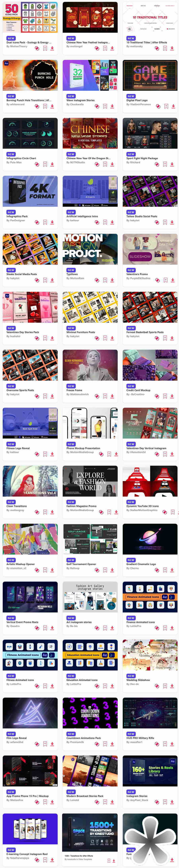179x868 pixels.
Task: Download the Burning Punch Hole Transitions item
Action: [x=52, y=106]
